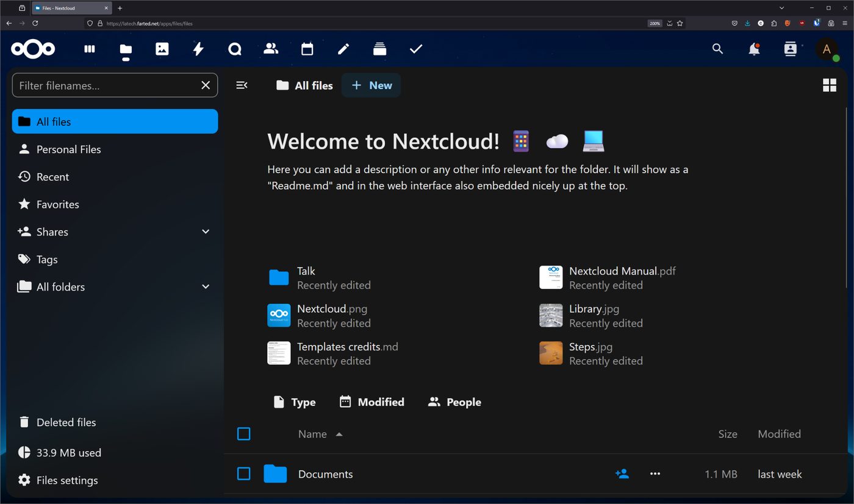This screenshot has height=504, width=854.
Task: Open the Steps.jpg thumbnail
Action: click(x=551, y=353)
